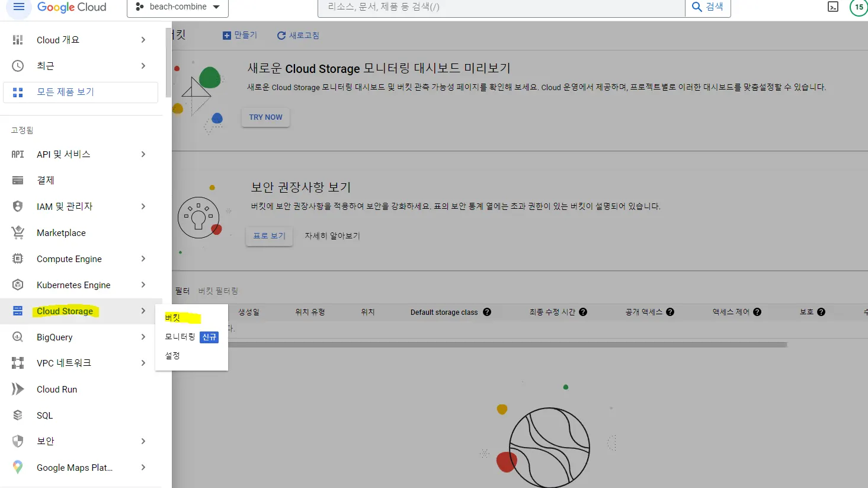This screenshot has height=488, width=868.
Task: Open SQL in the navigation menu
Action: point(81,415)
